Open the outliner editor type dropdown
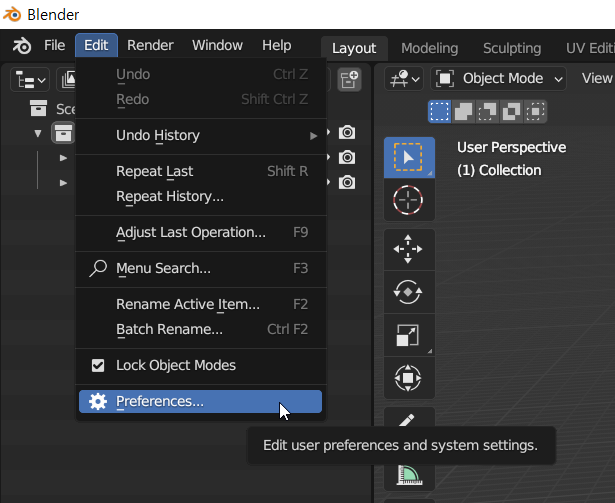Screen dimensions: 615x503 point(30,79)
